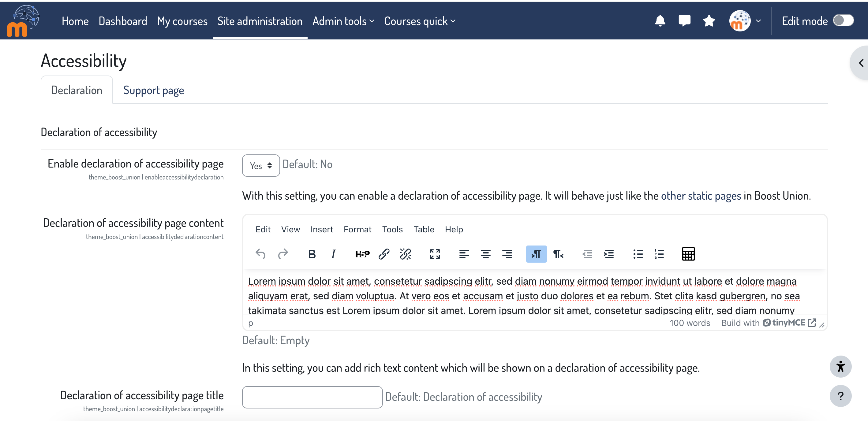Select right-to-left text direction
This screenshot has height=421, width=868.
point(558,254)
